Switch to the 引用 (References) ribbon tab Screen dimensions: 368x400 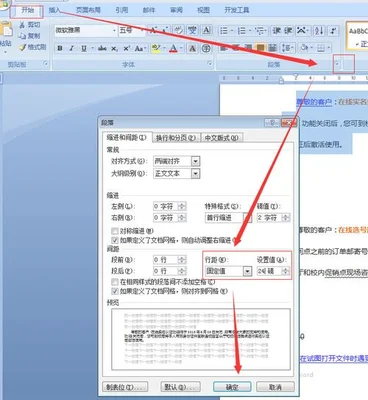[122, 10]
